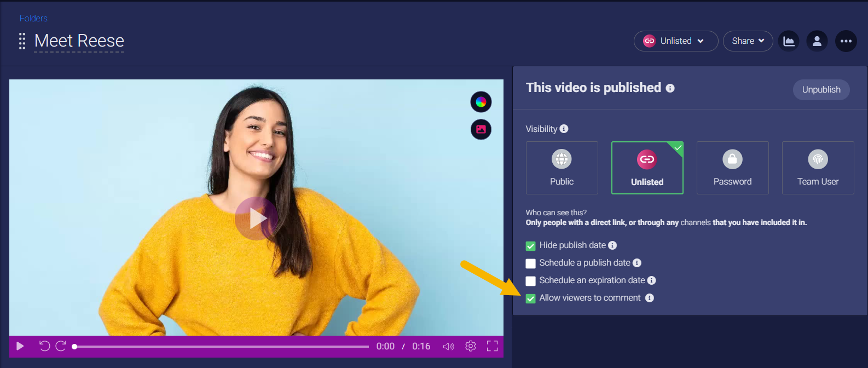Select the Password visibility option
868x368 pixels.
(733, 168)
